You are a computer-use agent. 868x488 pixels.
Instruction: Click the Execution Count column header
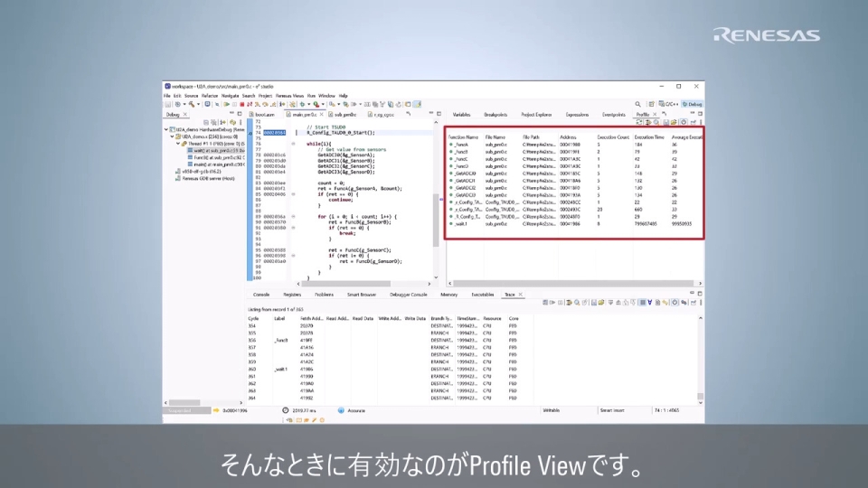(x=613, y=137)
